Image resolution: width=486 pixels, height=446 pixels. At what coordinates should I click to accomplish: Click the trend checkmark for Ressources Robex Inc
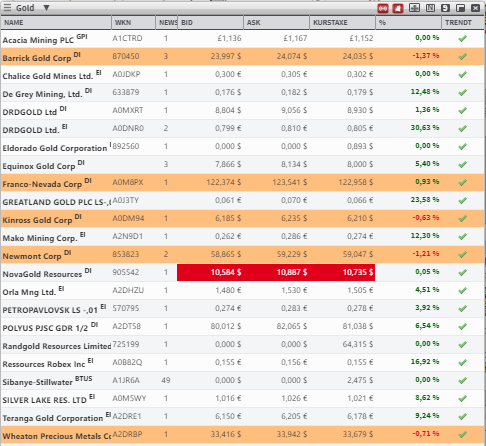pyautogui.click(x=462, y=363)
